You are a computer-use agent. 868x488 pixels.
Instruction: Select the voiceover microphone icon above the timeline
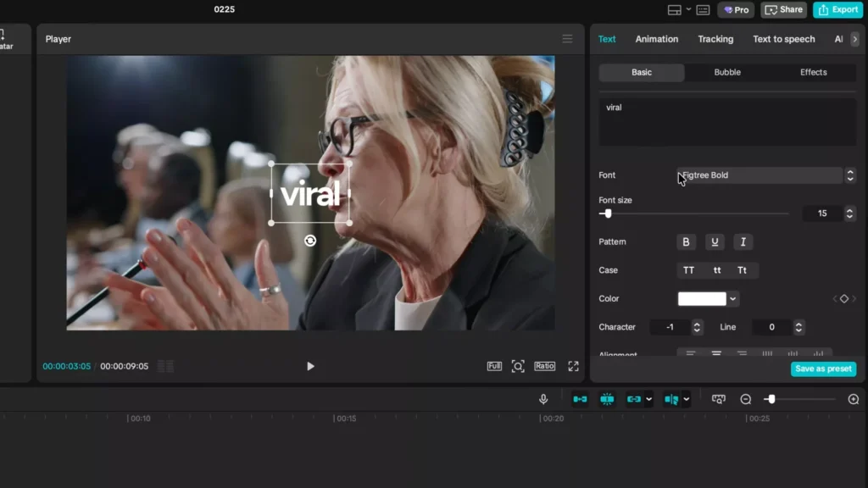pyautogui.click(x=543, y=398)
